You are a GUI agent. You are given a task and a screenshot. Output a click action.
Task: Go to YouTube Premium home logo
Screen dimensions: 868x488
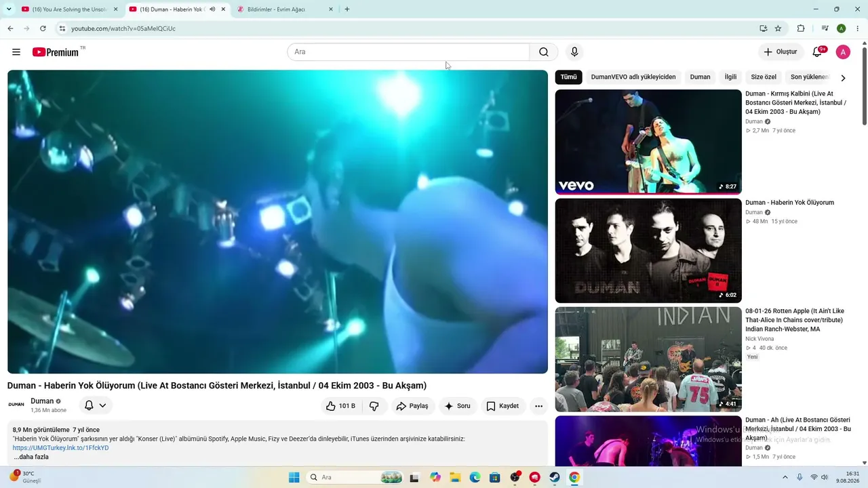[x=56, y=52]
